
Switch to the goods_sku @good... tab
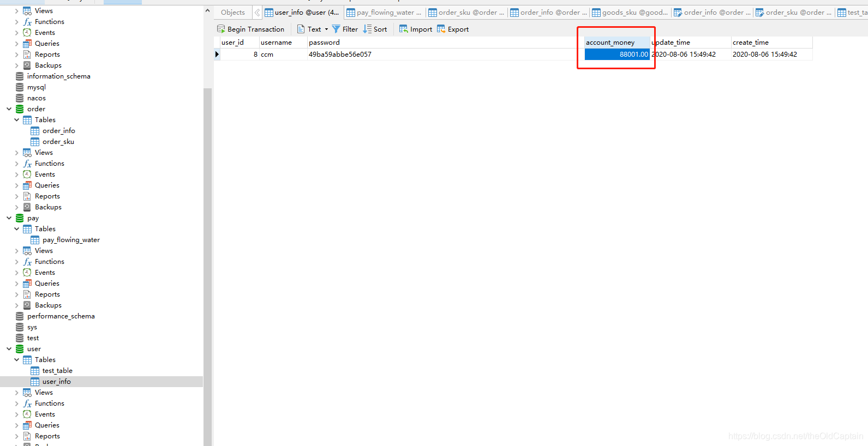point(630,13)
